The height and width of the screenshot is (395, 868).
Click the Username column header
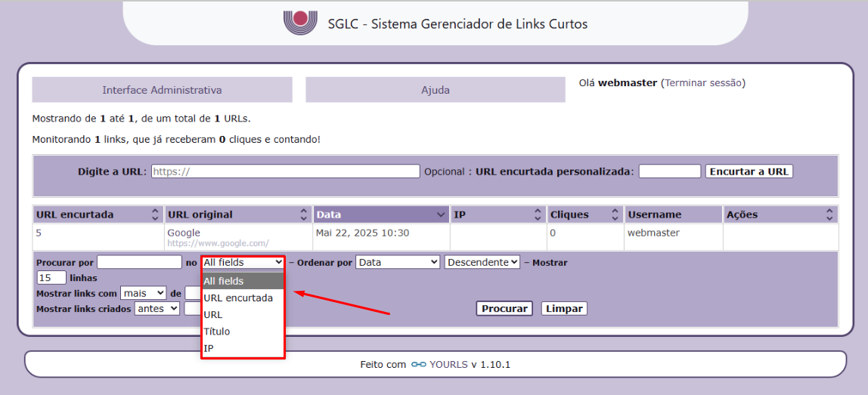(x=673, y=214)
